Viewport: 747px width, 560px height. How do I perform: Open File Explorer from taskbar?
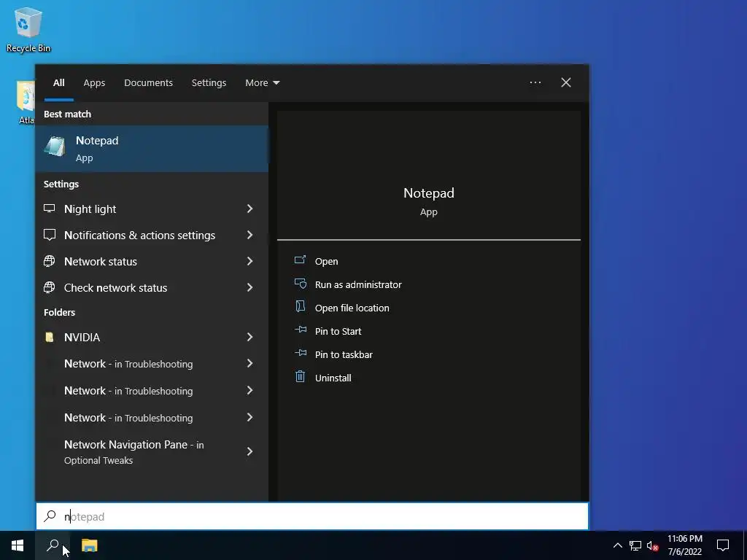89,545
